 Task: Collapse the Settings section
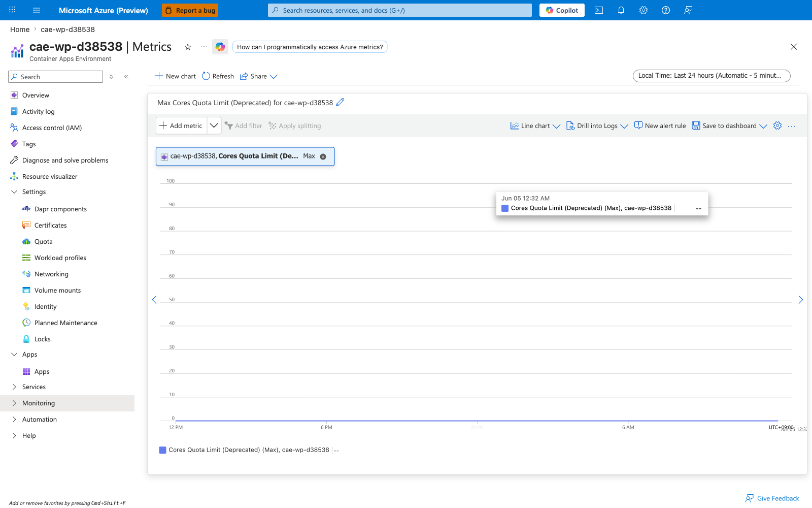14,192
